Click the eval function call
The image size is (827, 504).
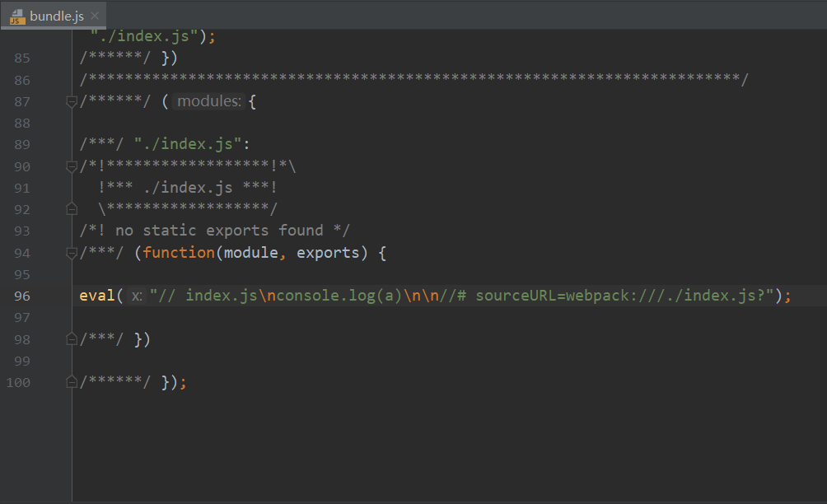[x=97, y=295]
